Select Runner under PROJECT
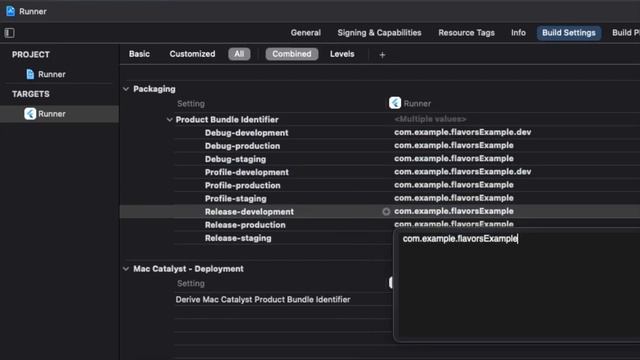 (x=51, y=74)
